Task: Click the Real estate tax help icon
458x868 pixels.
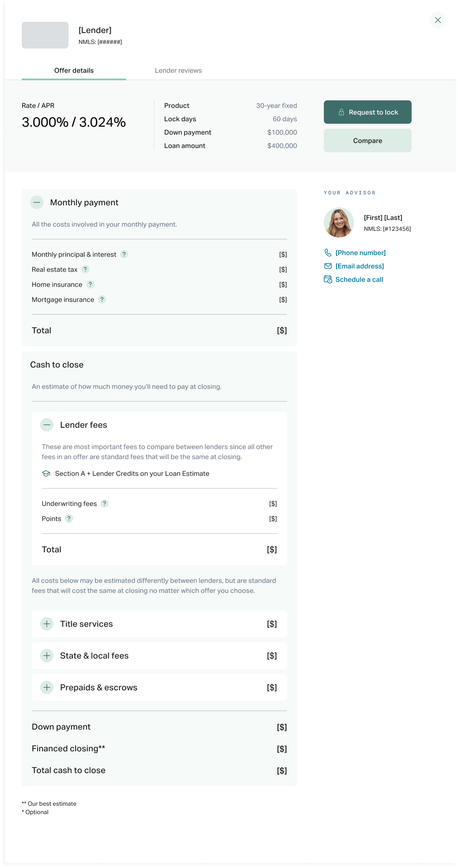Action: [85, 269]
